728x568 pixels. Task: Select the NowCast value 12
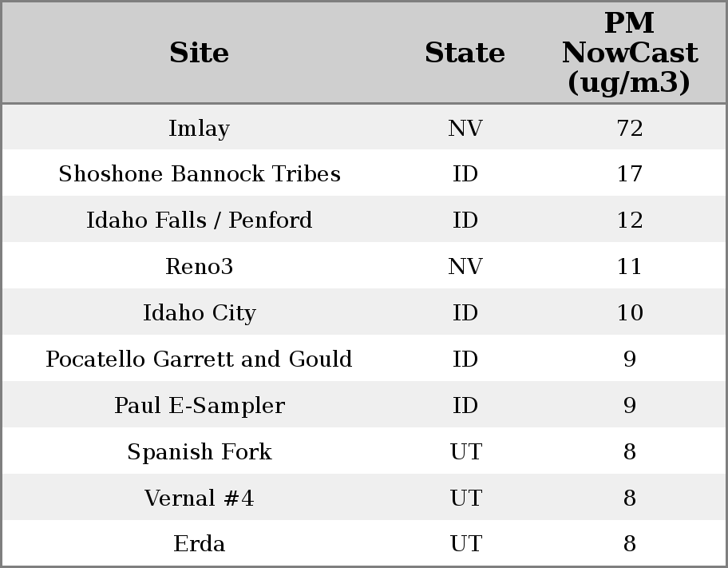click(x=629, y=220)
